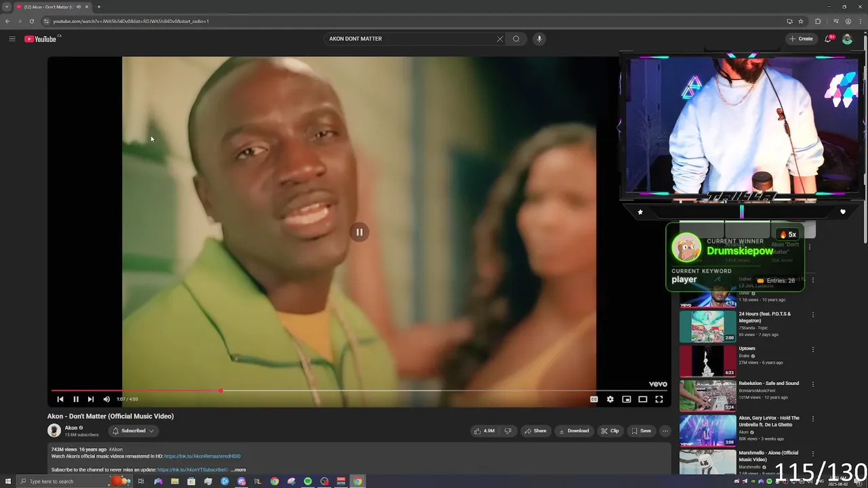Create a Clip from the video

[x=610, y=430]
